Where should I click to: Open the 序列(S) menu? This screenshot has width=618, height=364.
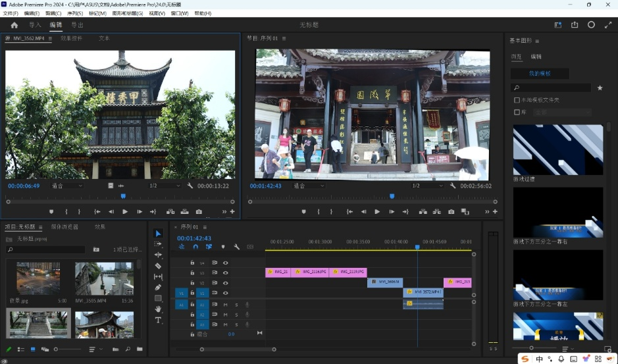[x=75, y=13]
